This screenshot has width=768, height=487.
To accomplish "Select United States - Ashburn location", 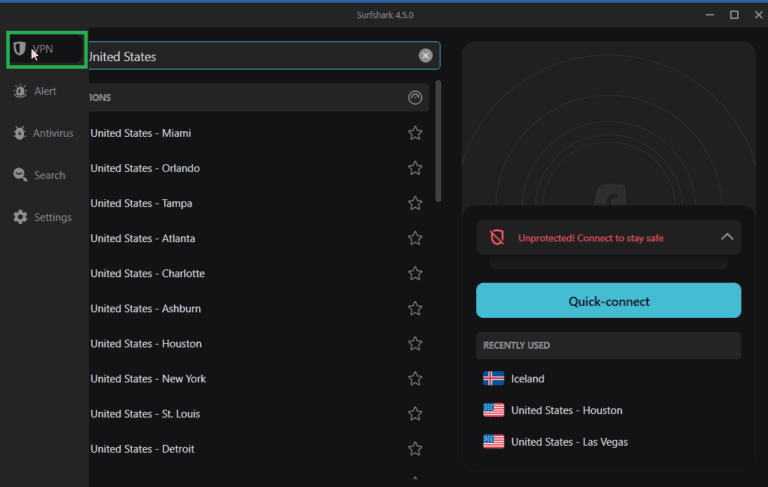I will (145, 309).
